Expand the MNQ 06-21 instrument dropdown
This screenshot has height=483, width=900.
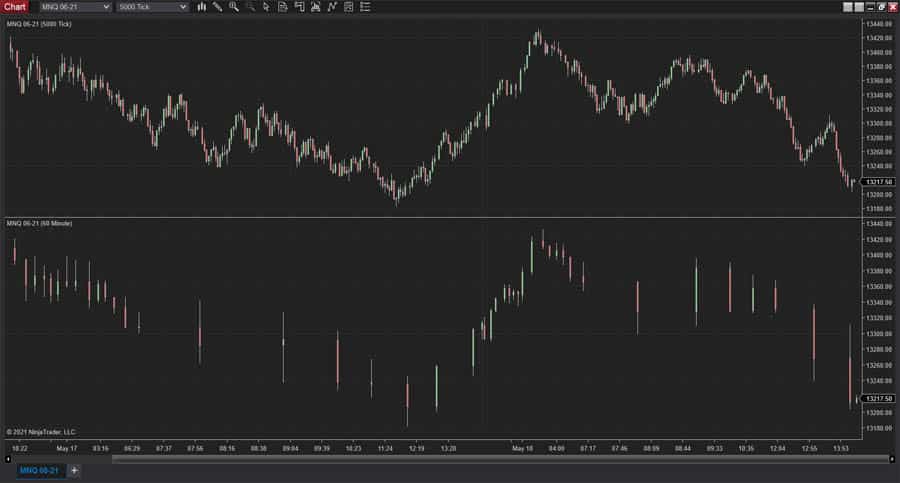click(75, 7)
